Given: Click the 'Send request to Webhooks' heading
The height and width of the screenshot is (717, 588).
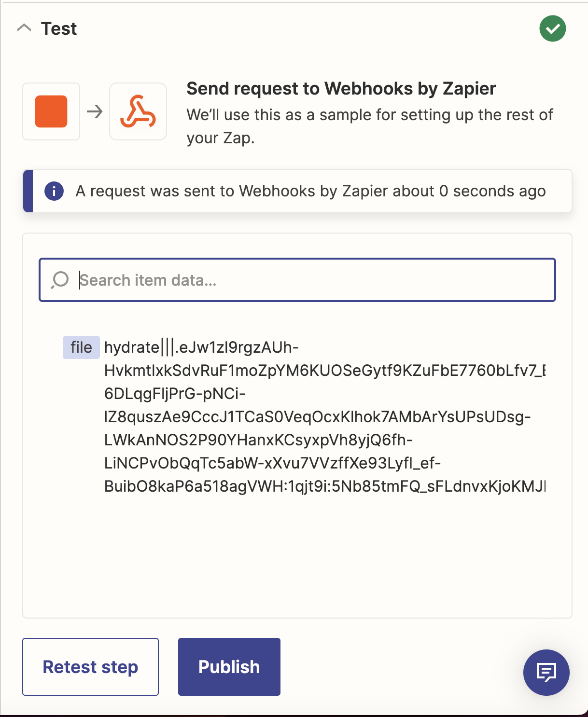Looking at the screenshot, I should tap(341, 89).
